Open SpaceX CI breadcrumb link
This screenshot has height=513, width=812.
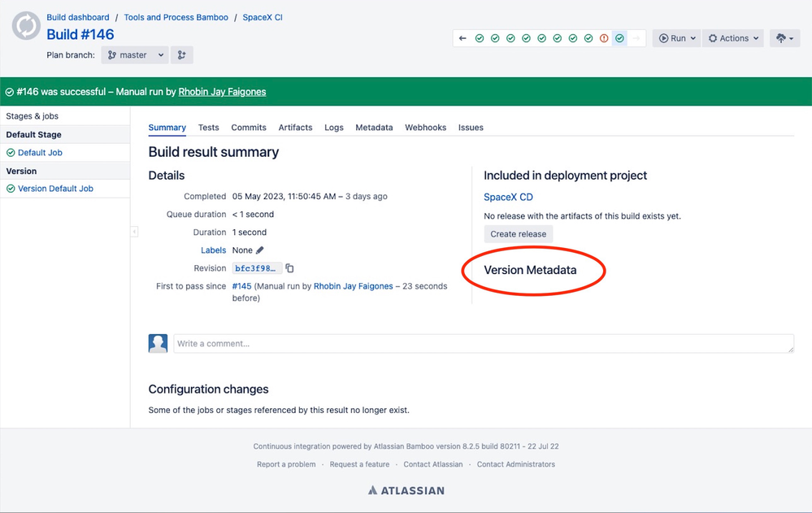tap(263, 17)
